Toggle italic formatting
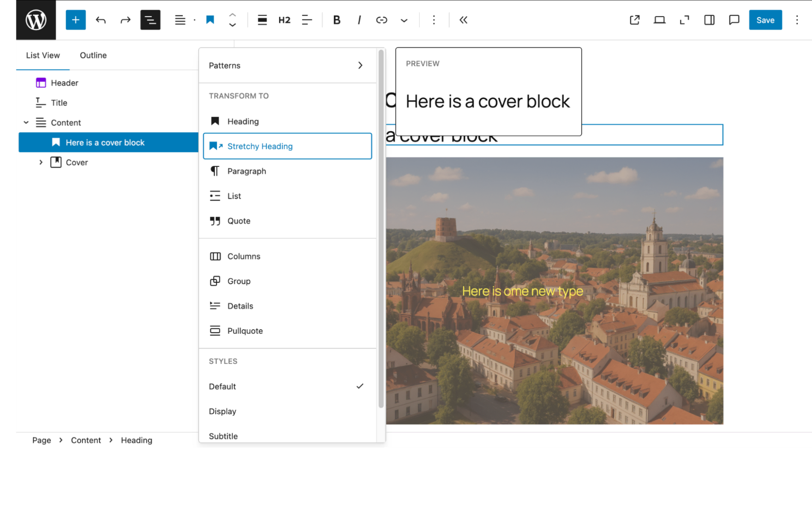Screen dimensions: 812x512 coord(359,20)
